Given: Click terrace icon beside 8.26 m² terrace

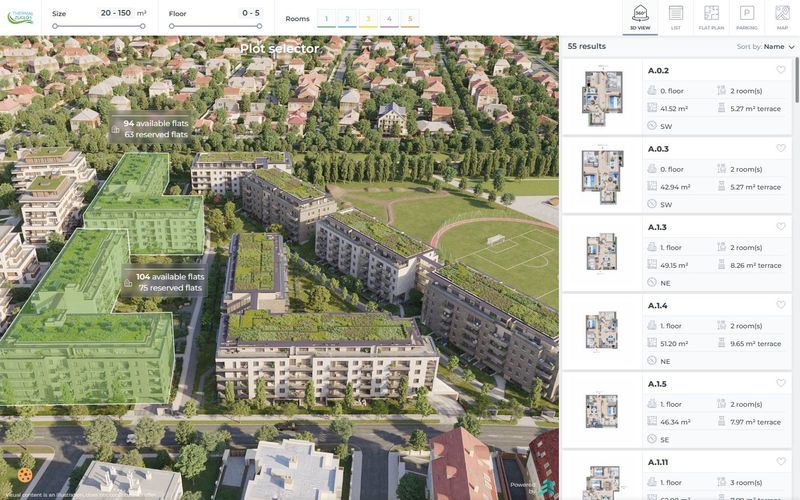Looking at the screenshot, I should point(721,264).
